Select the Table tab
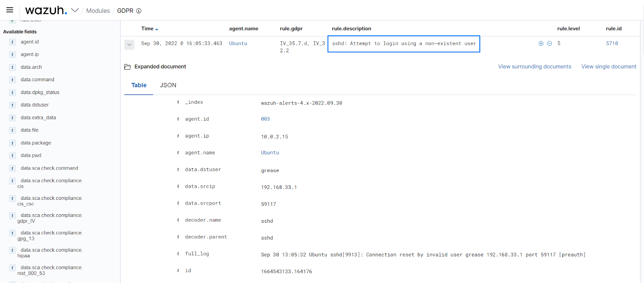This screenshot has width=644, height=283. [139, 85]
